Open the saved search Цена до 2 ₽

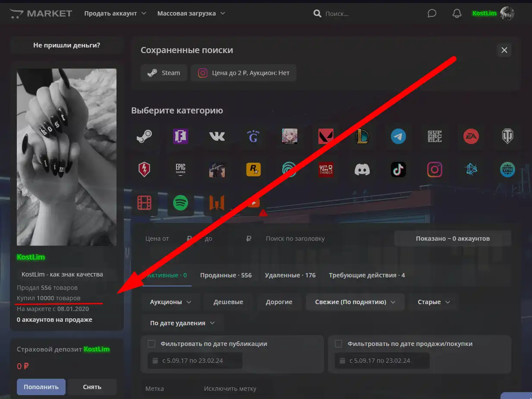[243, 73]
